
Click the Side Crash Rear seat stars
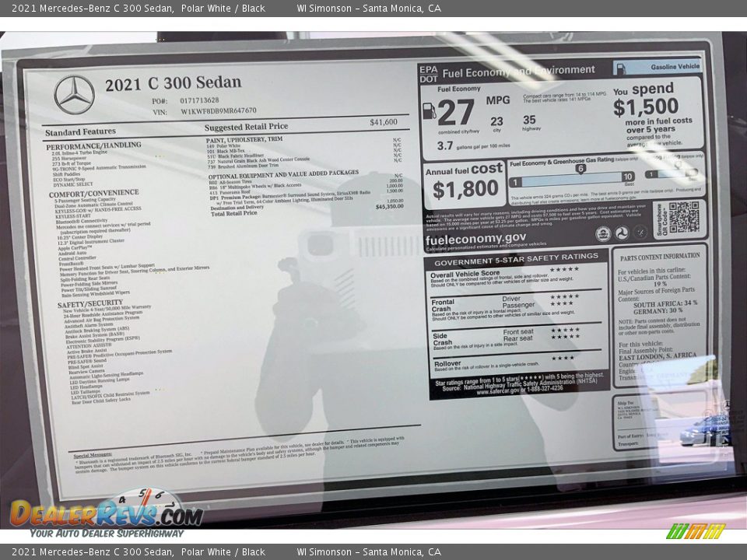pyautogui.click(x=565, y=337)
